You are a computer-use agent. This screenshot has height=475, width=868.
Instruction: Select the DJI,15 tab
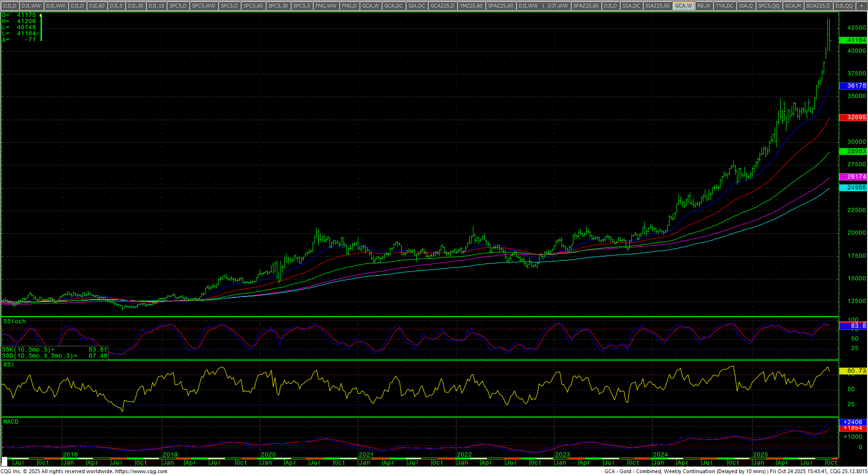(156, 6)
